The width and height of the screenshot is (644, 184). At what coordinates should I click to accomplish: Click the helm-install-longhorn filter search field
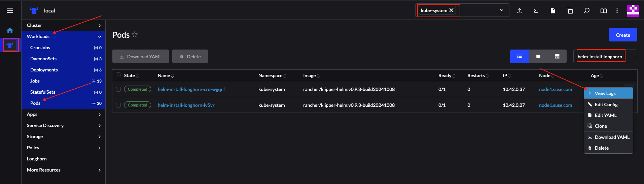[605, 57]
